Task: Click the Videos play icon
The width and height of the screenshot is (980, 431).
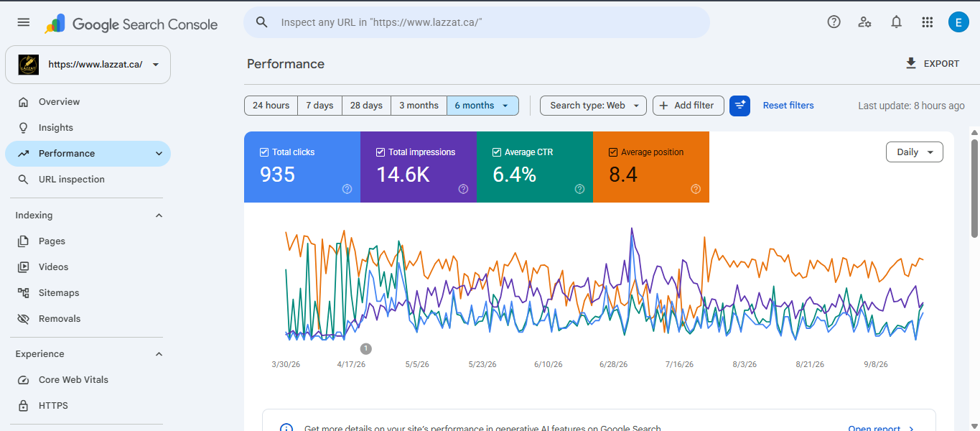Action: point(24,267)
